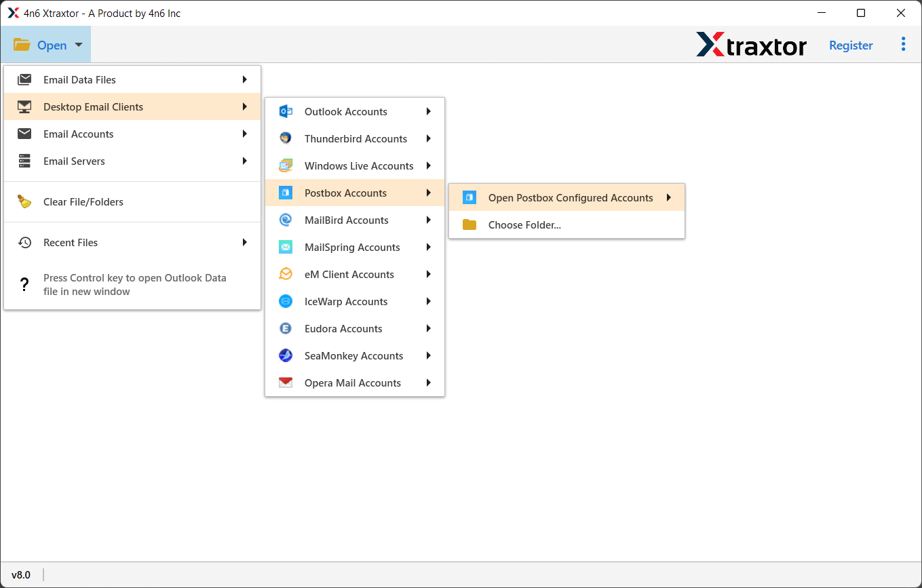Click the Choose Folder yellow folder icon
This screenshot has width=922, height=588.
click(469, 224)
